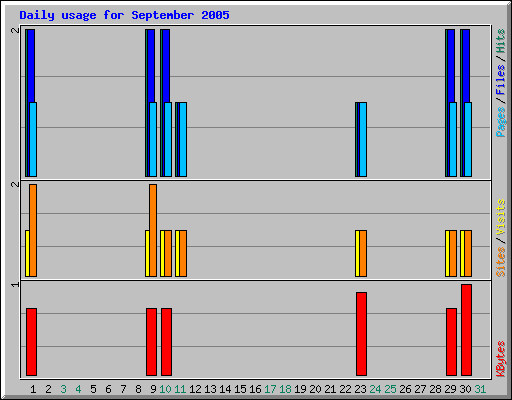
Task: Select day label 30 on the axis
Action: coord(465,389)
